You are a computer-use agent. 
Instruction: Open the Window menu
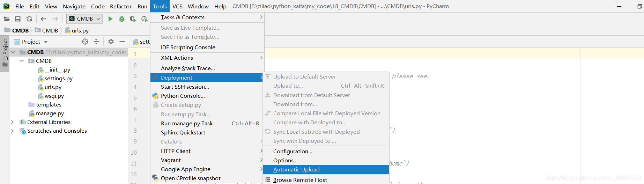(198, 6)
